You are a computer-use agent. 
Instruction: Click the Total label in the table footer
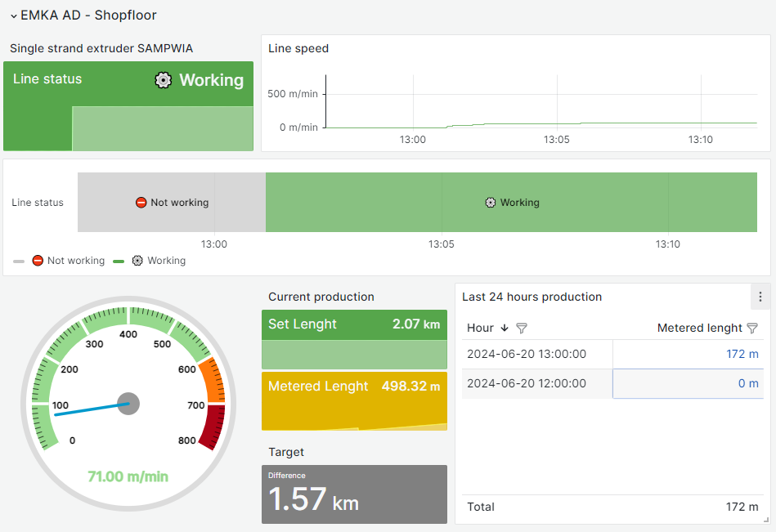481,507
